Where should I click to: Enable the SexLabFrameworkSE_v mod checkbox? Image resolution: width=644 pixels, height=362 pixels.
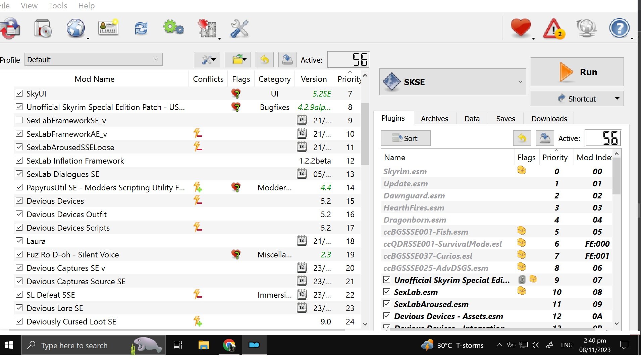pos(19,120)
